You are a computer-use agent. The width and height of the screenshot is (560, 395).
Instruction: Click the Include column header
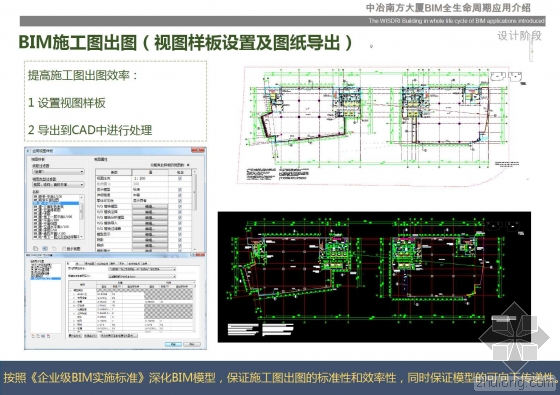pyautogui.click(x=180, y=172)
